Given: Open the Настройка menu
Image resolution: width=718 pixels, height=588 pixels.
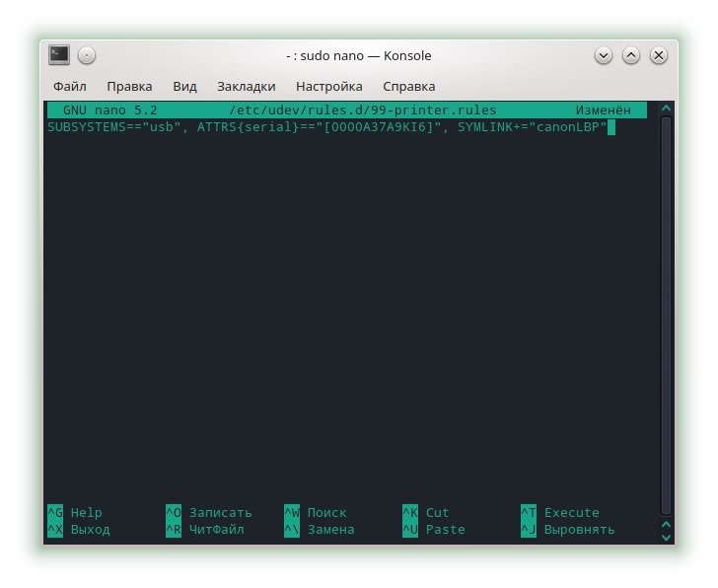Looking at the screenshot, I should (328, 86).
